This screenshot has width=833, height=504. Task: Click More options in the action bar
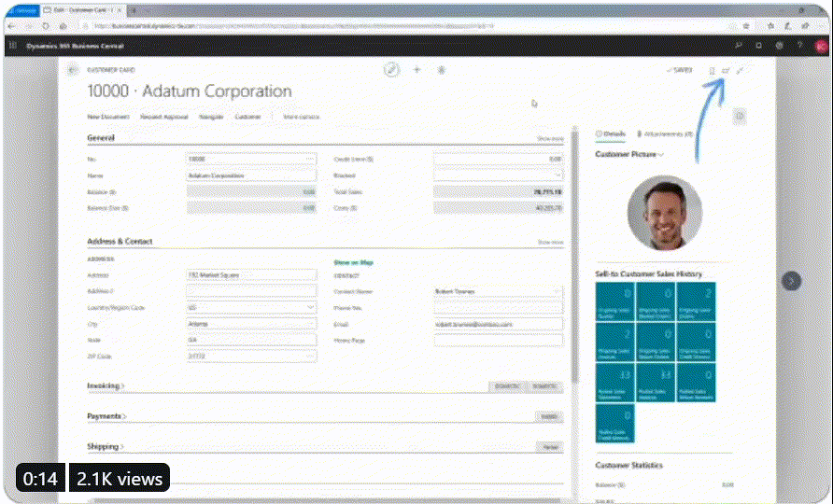coord(302,117)
